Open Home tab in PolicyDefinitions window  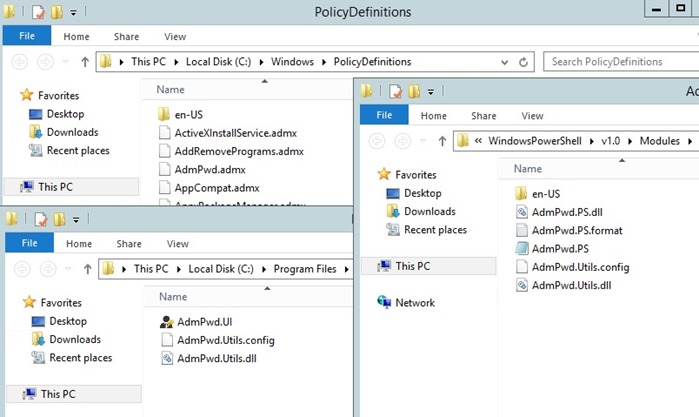[76, 37]
